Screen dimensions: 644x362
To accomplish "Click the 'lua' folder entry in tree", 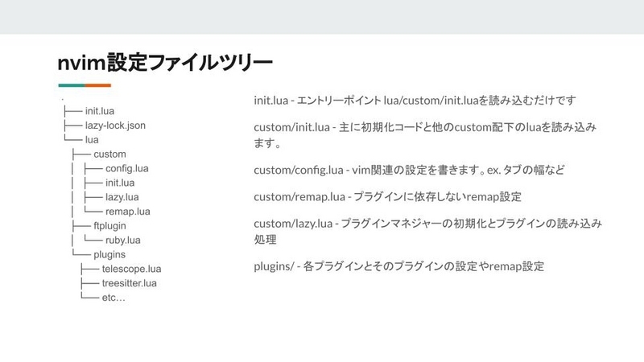I will click(x=92, y=139).
